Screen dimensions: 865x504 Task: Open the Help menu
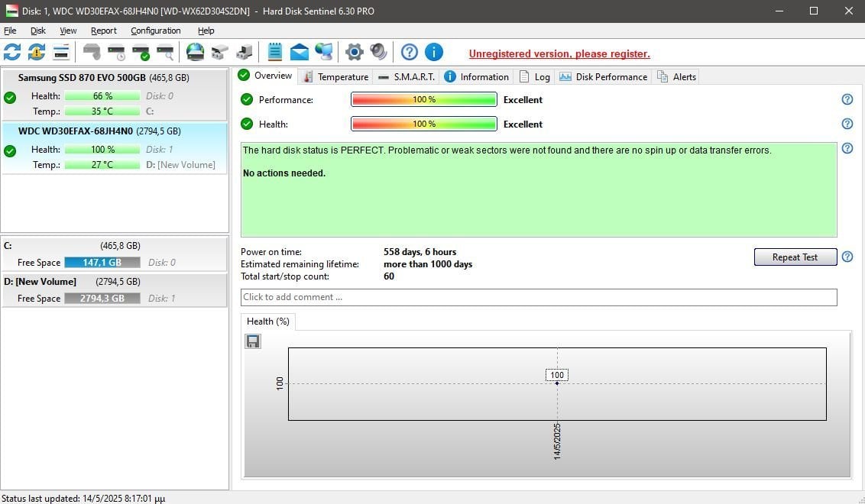206,31
